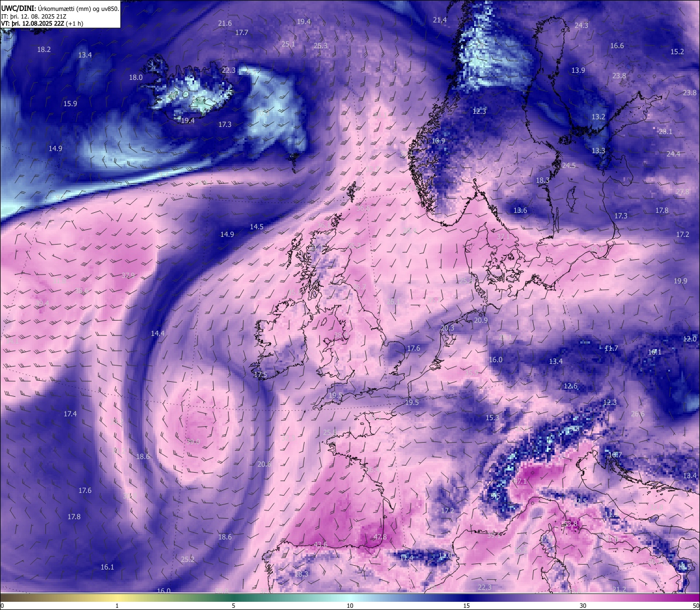Click the 18.0 value near Iceland
This screenshot has height=610, width=700.
pyautogui.click(x=136, y=78)
